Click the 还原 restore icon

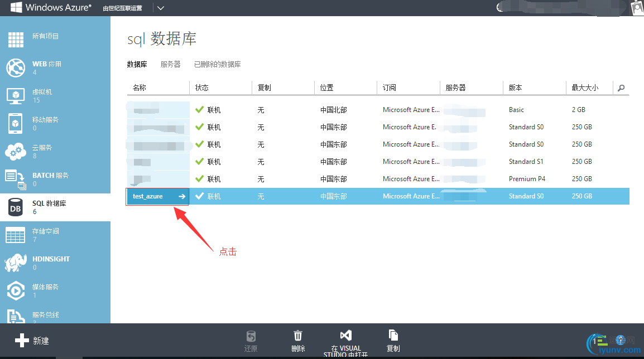tap(251, 337)
